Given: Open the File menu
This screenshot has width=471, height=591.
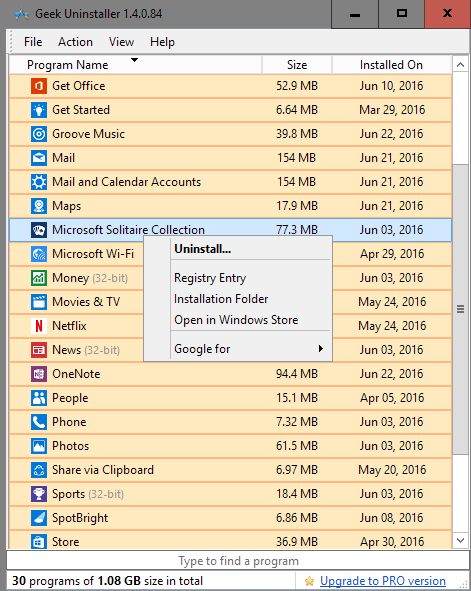Looking at the screenshot, I should point(33,42).
